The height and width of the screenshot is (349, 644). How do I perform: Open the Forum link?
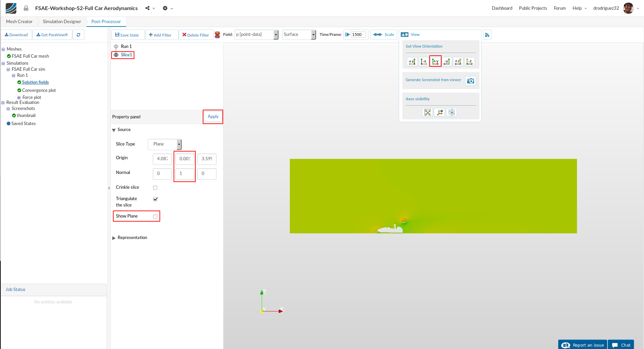[x=560, y=8]
